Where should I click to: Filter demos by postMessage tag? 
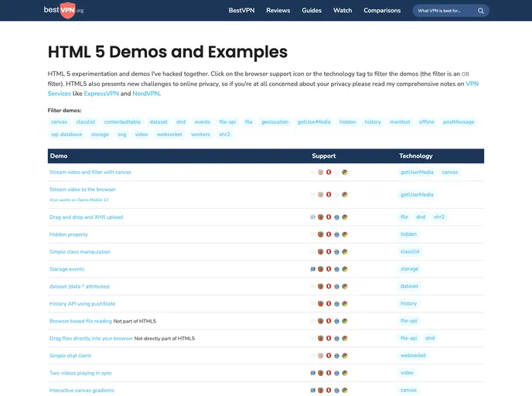[x=459, y=122]
